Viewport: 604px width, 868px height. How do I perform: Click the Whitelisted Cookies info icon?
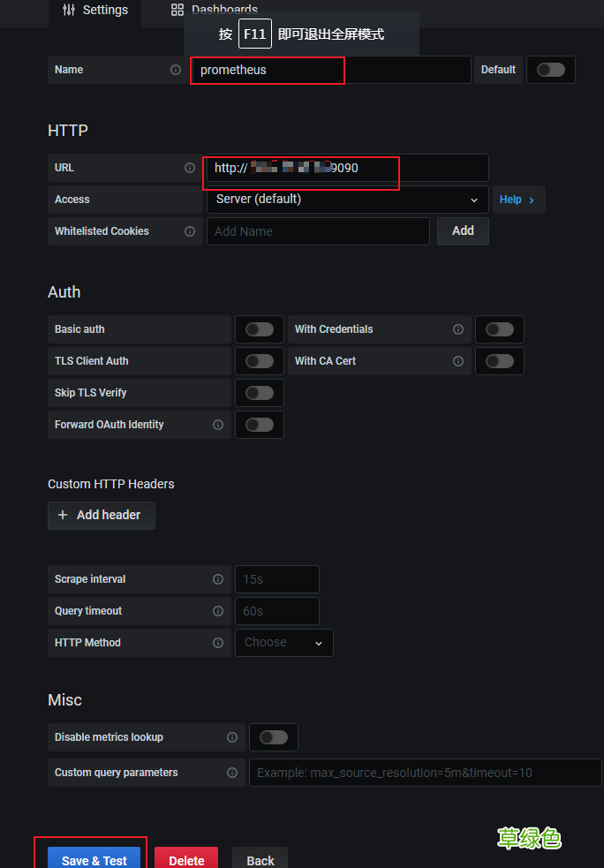[x=190, y=231]
